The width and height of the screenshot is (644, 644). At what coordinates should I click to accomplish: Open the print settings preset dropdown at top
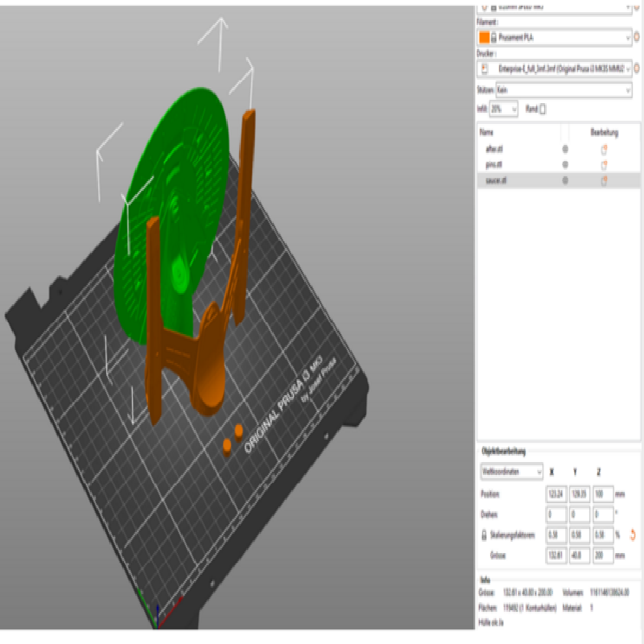[555, 9]
